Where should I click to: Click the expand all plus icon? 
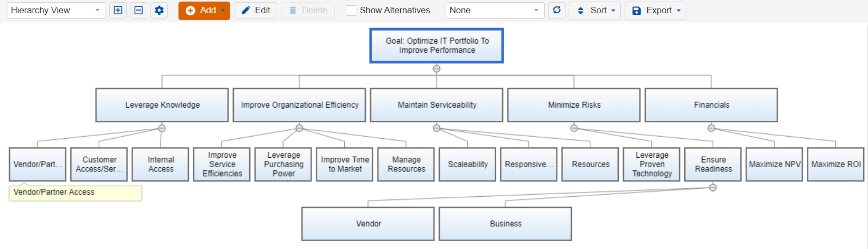[118, 11]
